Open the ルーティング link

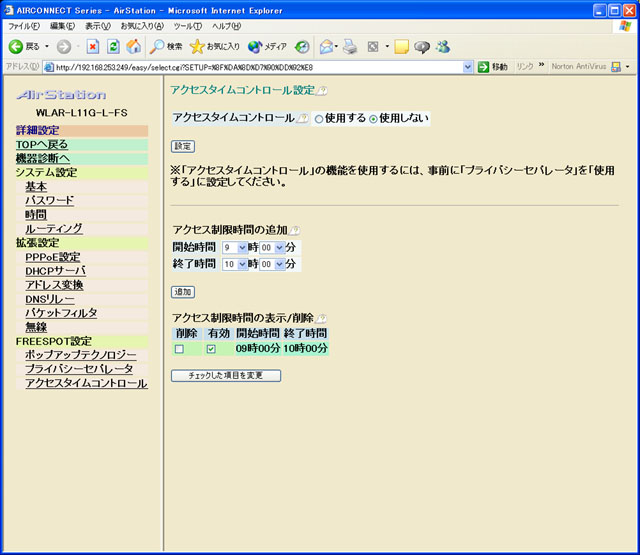point(54,229)
